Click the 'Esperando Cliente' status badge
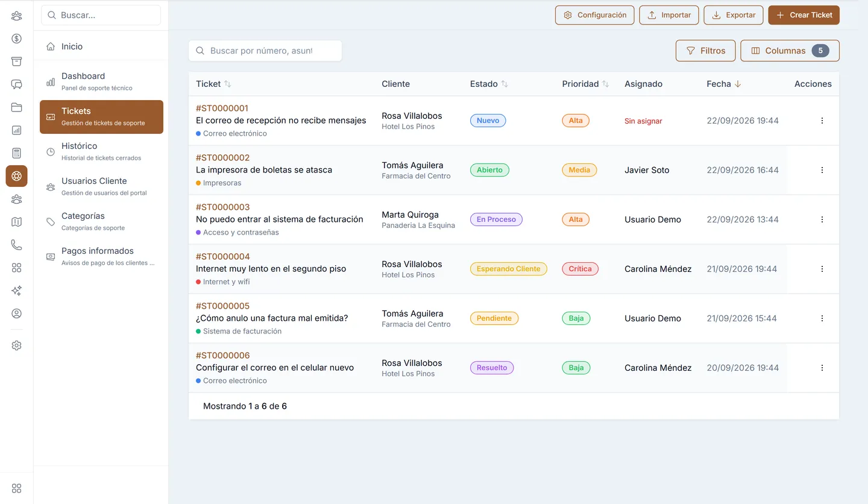 point(509,269)
